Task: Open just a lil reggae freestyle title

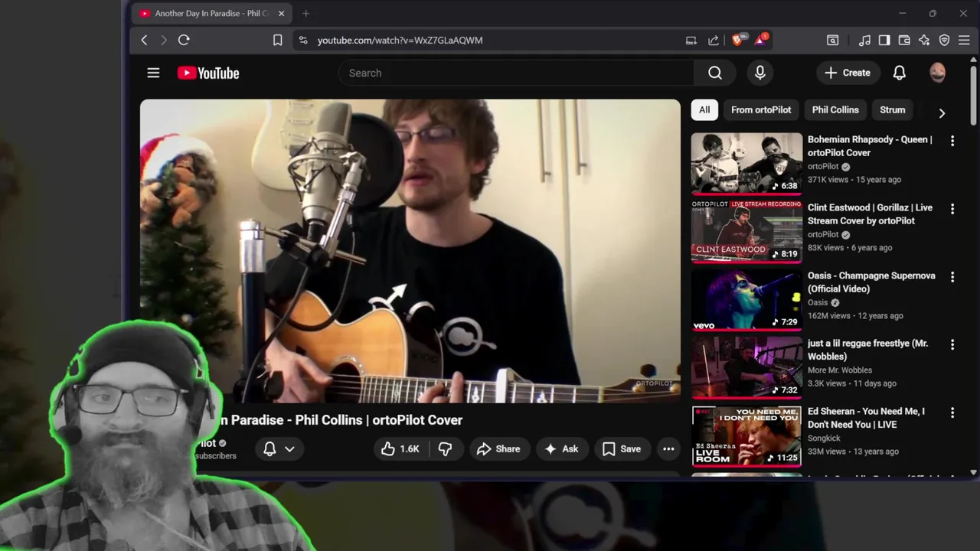Action: pos(868,350)
